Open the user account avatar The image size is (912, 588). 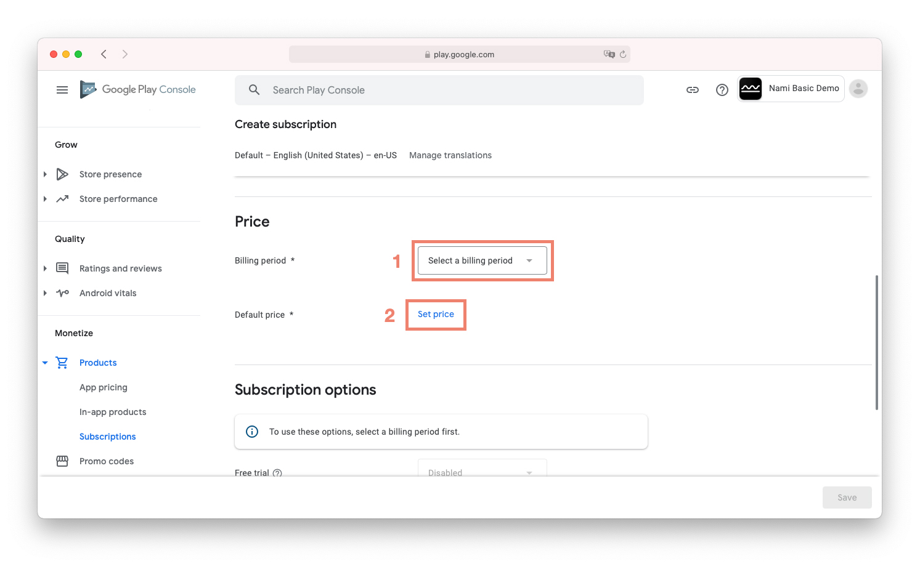coord(858,89)
